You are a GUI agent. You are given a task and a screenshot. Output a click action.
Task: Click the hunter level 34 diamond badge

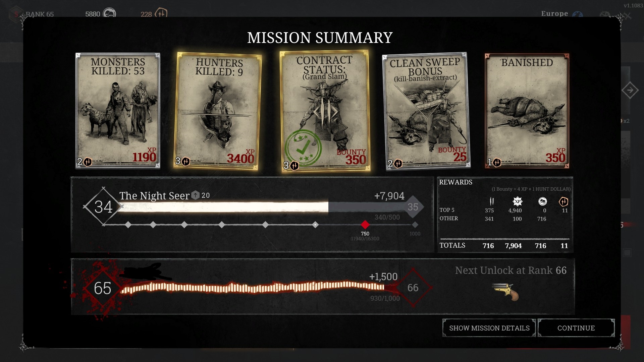point(103,207)
